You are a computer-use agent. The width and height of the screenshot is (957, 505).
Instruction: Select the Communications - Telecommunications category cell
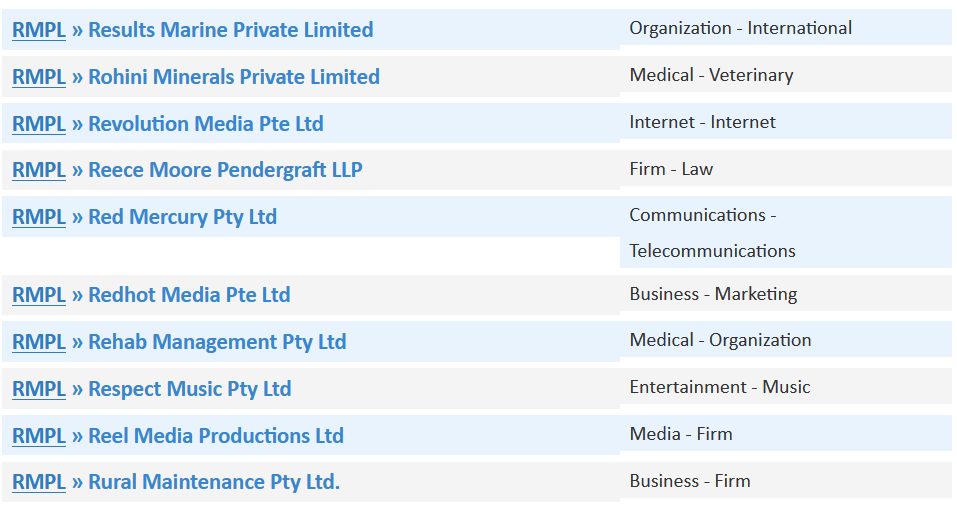coord(785,233)
